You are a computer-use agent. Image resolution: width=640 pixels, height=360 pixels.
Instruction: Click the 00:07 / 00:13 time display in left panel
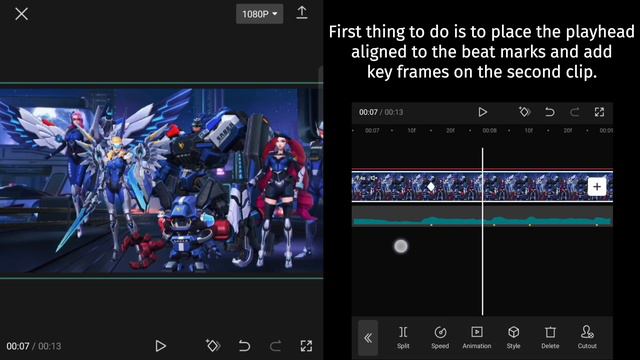[x=33, y=346]
